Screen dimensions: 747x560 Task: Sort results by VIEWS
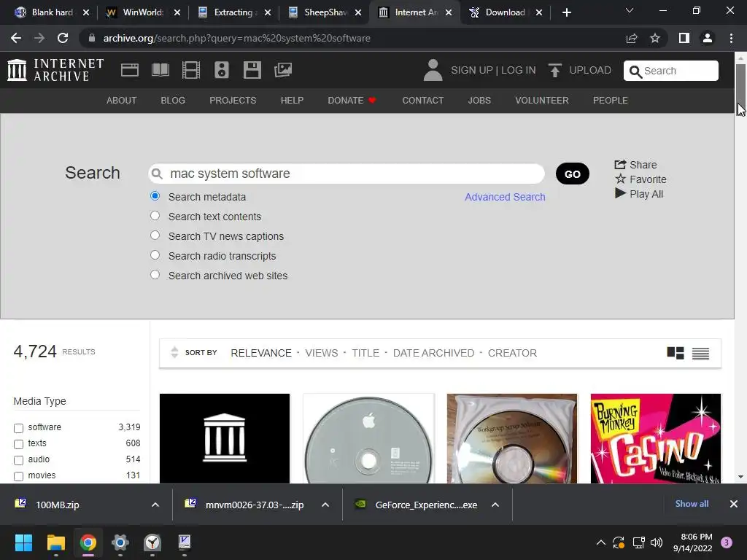click(322, 353)
